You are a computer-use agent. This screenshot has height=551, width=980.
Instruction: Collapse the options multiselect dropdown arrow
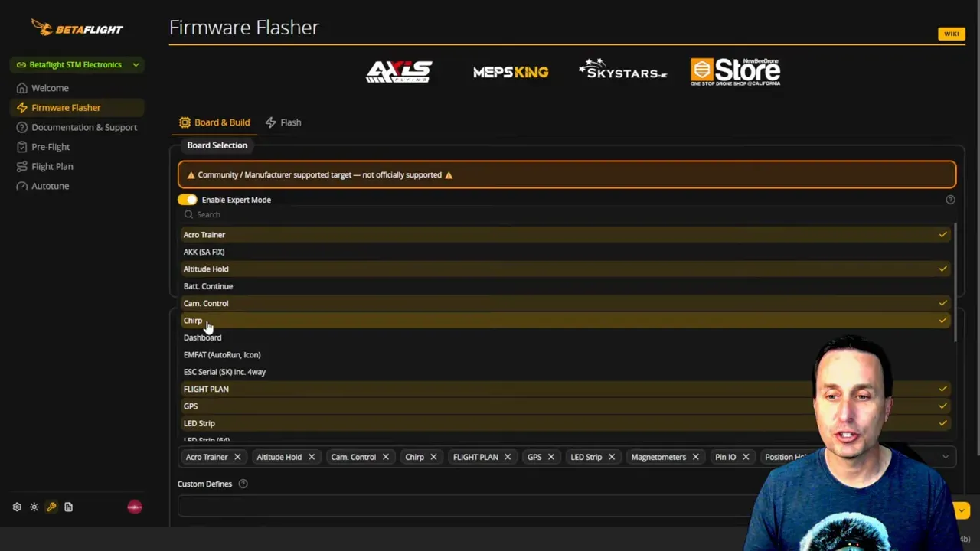click(946, 457)
